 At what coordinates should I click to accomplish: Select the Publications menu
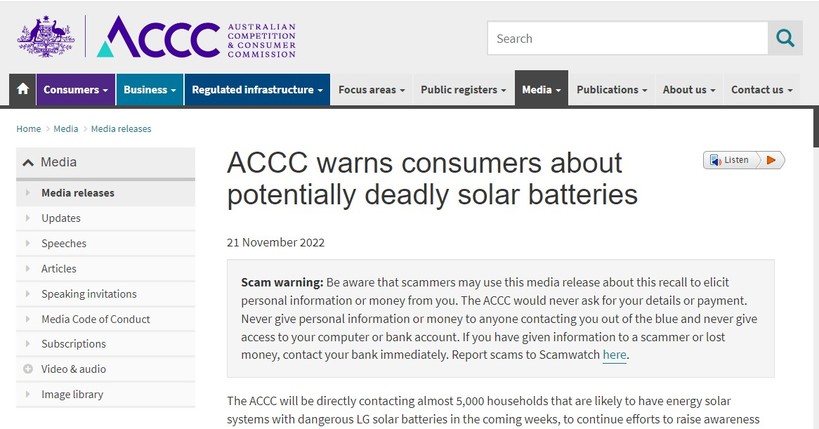(x=612, y=89)
